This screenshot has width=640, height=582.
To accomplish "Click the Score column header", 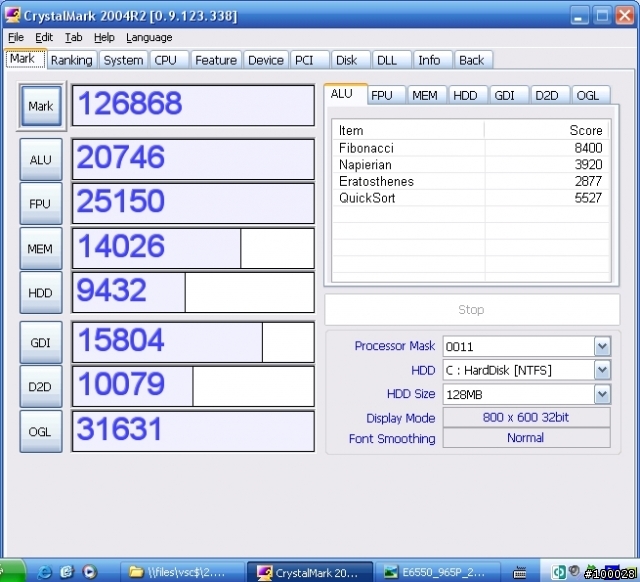I will (x=547, y=130).
